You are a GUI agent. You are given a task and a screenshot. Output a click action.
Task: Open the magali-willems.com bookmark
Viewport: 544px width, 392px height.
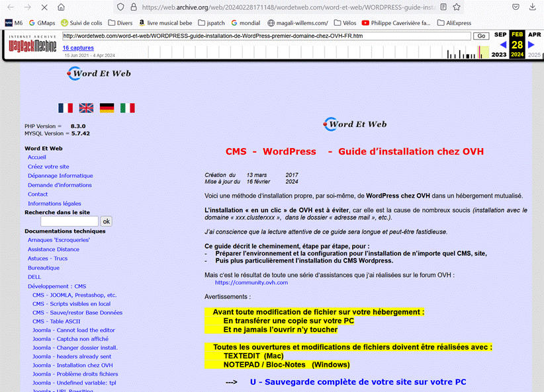click(298, 23)
